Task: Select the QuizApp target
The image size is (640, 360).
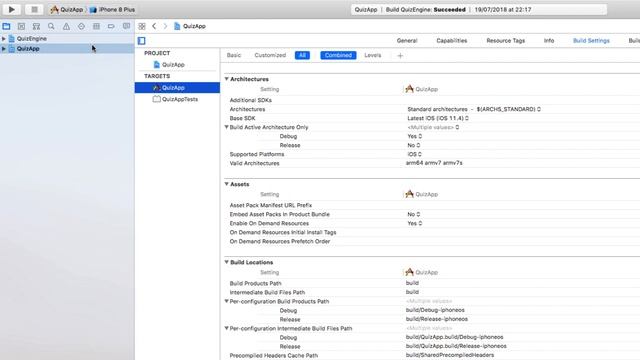Action: [x=177, y=88]
